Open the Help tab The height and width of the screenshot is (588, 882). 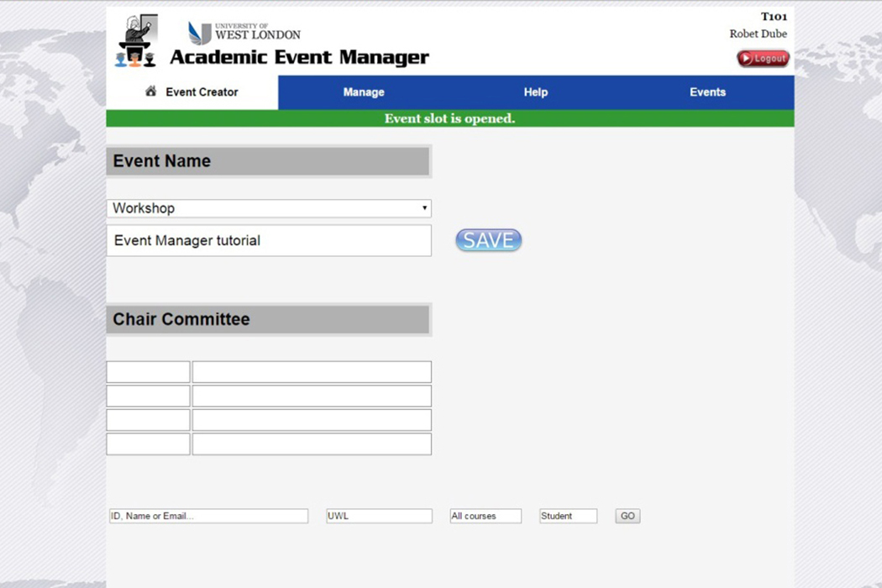535,92
